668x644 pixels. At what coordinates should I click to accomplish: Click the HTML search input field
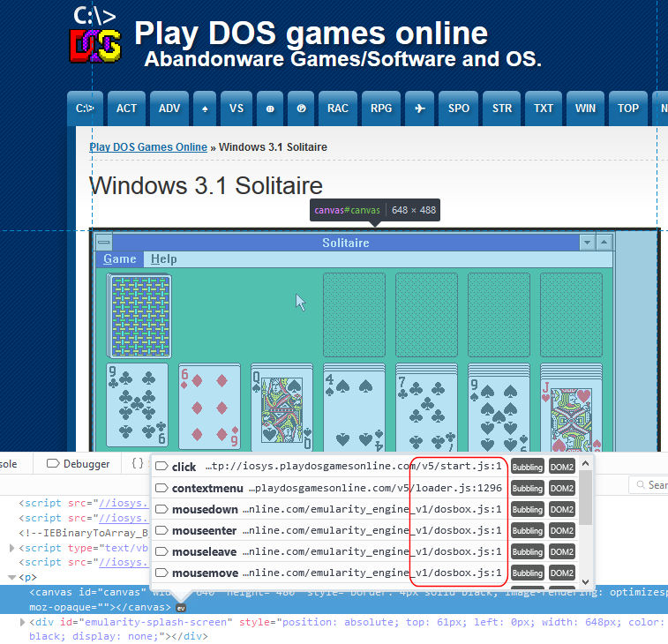click(649, 485)
